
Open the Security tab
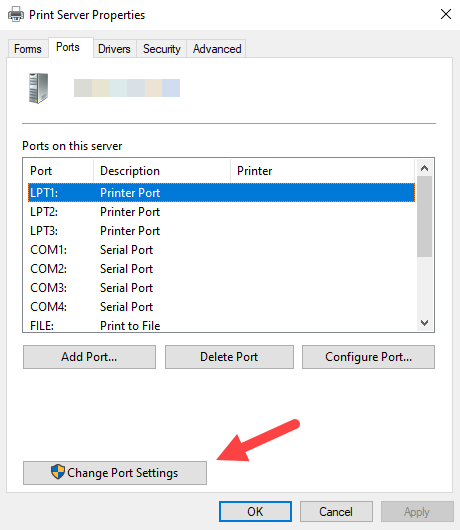coord(162,49)
